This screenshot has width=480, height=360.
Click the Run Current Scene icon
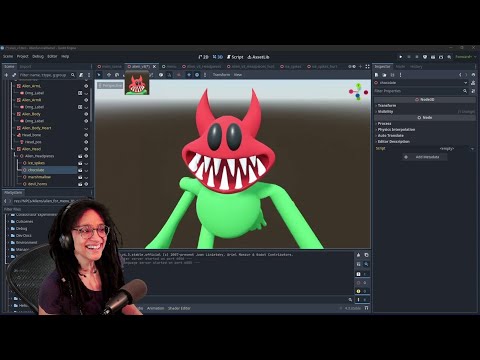[433, 57]
